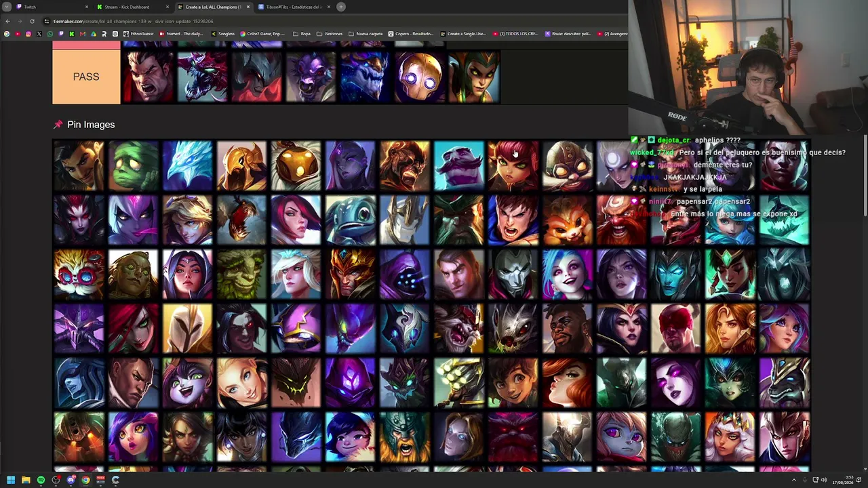This screenshot has height=488, width=868.
Task: Open the Stream - Kick Dashboard tab
Action: point(133,7)
